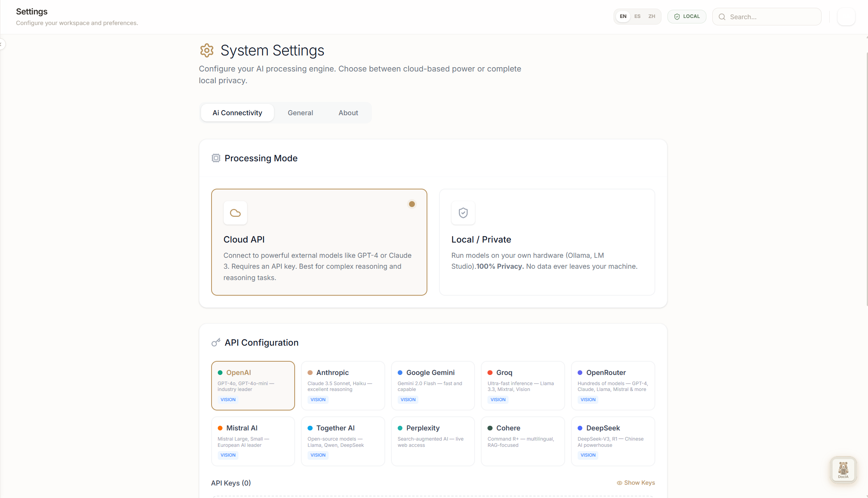Open the About tab

click(x=348, y=113)
